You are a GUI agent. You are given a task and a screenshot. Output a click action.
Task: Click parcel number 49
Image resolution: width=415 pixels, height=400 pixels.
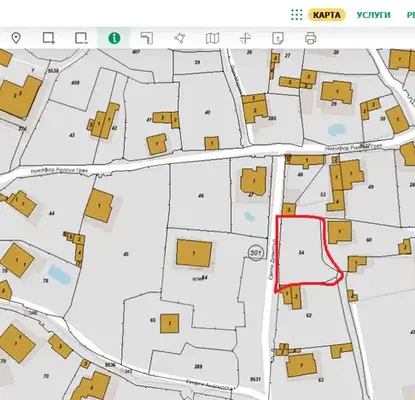coord(371,187)
